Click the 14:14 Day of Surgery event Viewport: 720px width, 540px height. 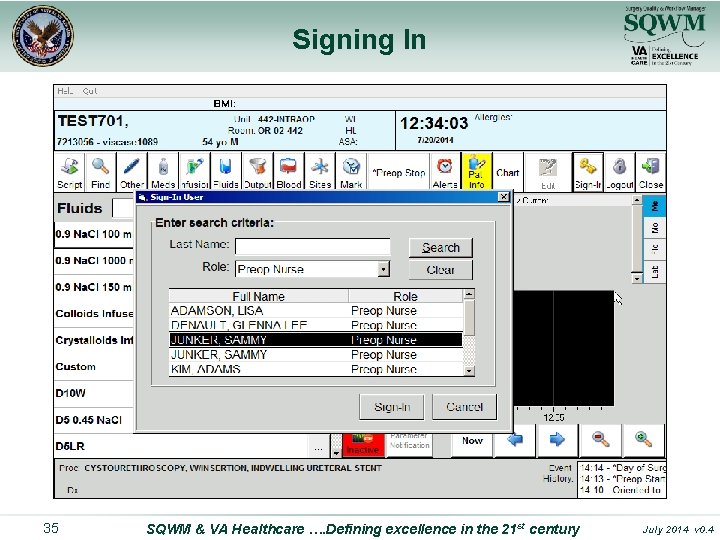point(622,468)
